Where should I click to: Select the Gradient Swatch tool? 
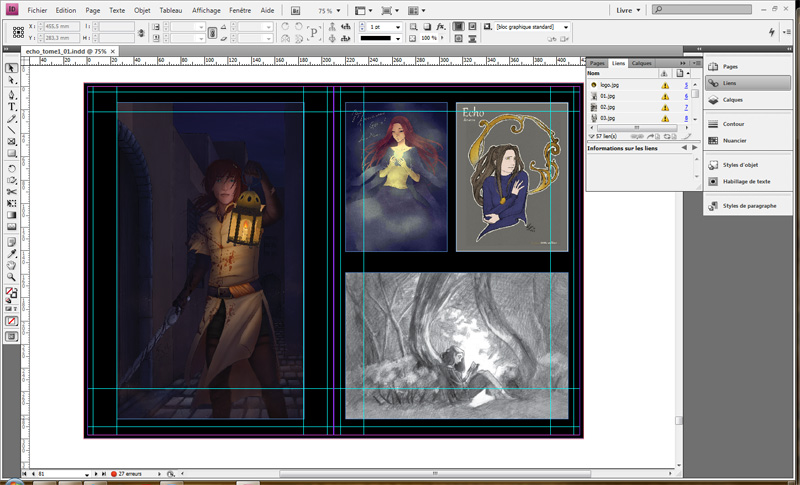[11, 215]
